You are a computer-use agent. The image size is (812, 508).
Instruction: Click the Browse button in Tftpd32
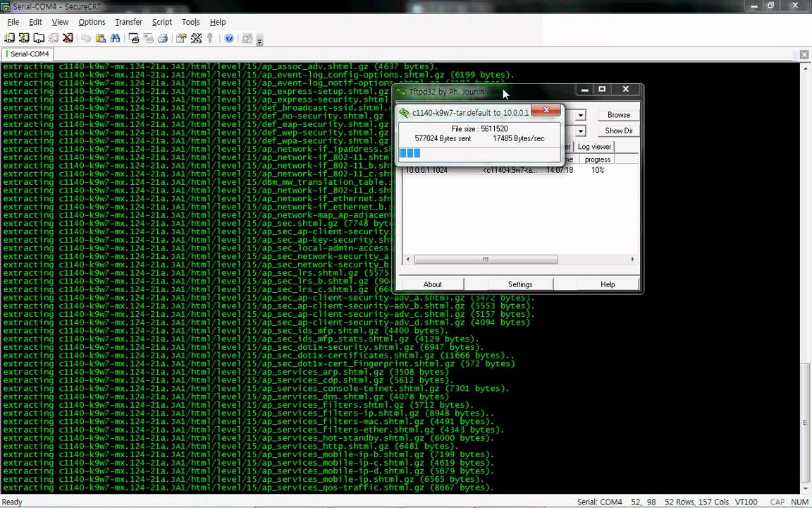click(x=618, y=115)
